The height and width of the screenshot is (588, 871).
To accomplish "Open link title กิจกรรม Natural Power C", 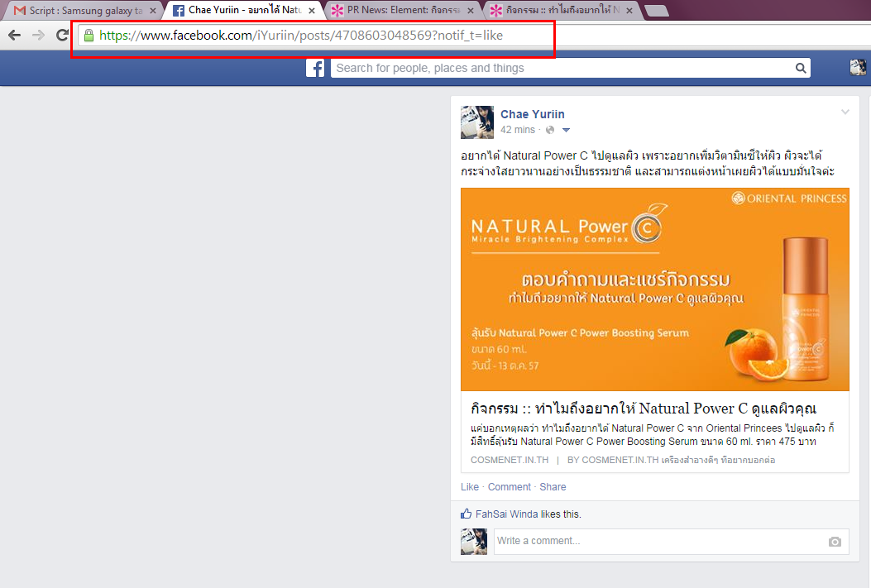I will pos(644,409).
